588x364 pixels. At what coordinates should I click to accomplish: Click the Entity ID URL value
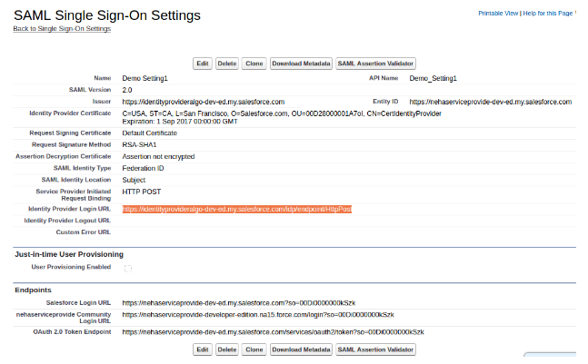[491, 102]
